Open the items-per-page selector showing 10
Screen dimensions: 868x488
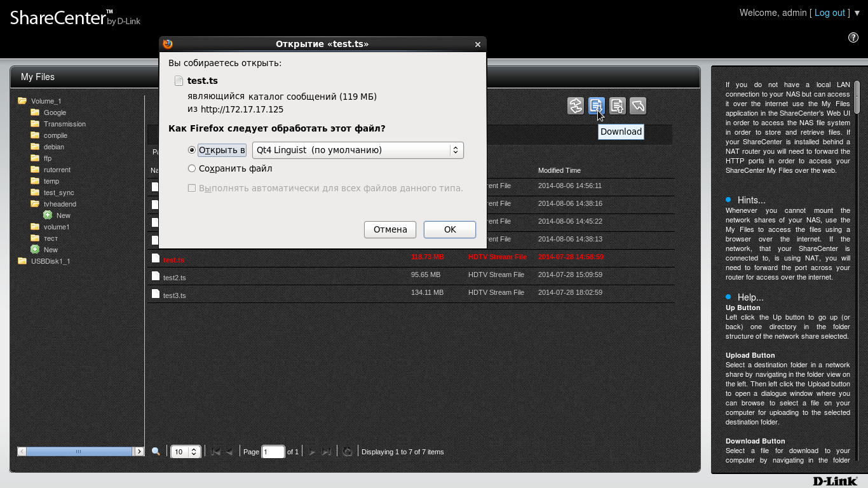point(186,452)
